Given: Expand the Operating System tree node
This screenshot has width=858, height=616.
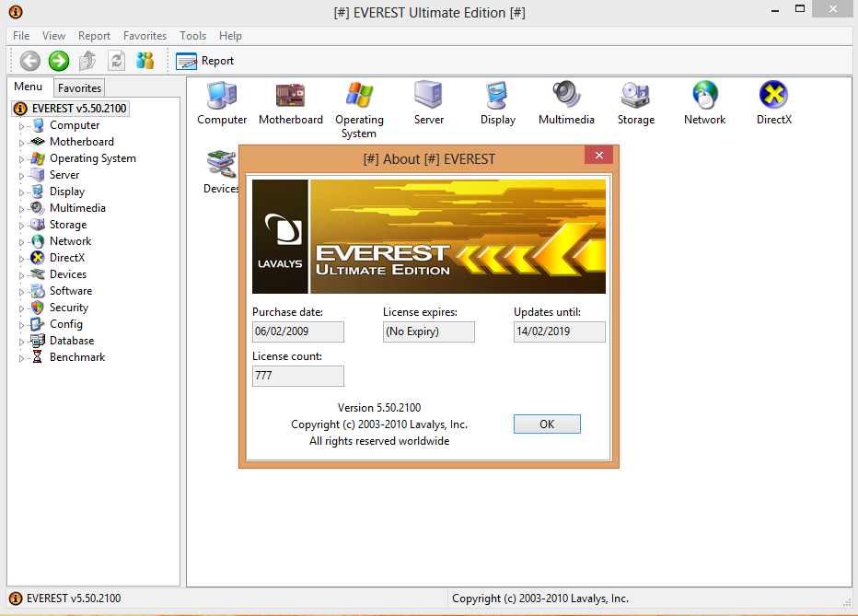Looking at the screenshot, I should point(21,159).
